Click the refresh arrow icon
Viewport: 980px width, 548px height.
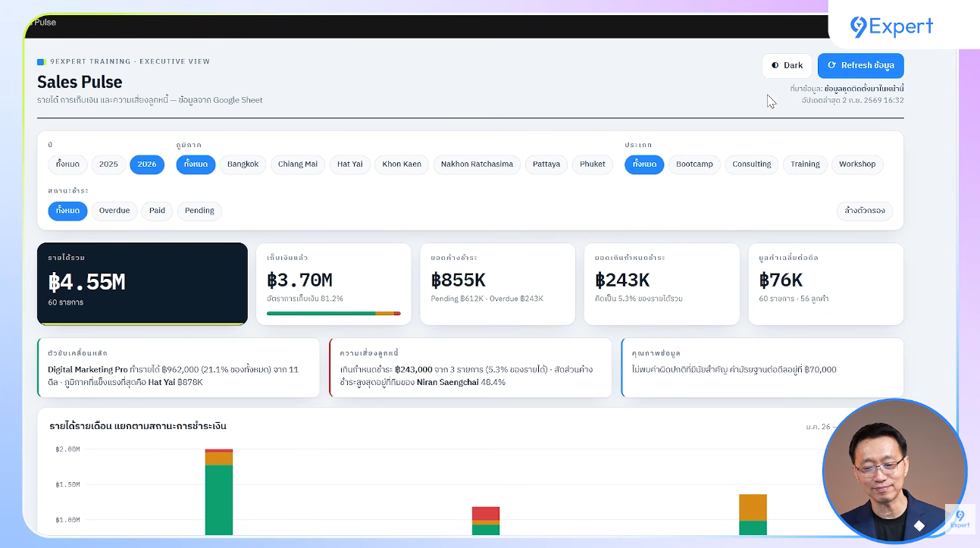point(831,66)
